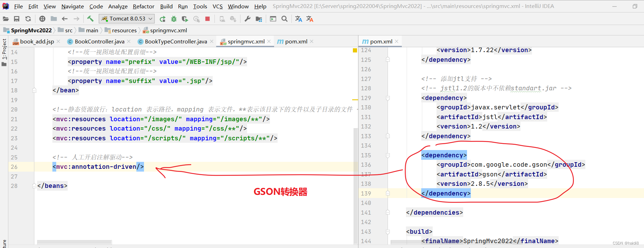Click the gray folder icon in the toolbar
644x248 pixels.
[54, 19]
